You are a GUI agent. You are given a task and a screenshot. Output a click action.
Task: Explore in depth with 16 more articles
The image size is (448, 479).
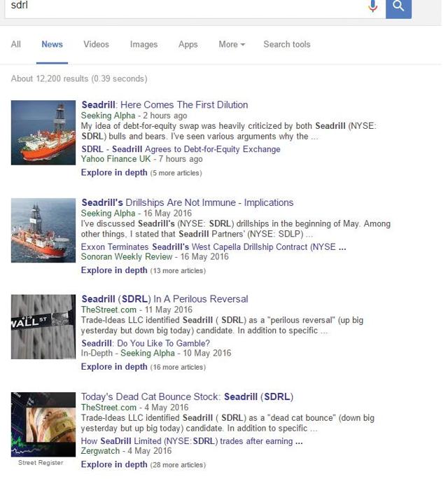pyautogui.click(x=143, y=366)
